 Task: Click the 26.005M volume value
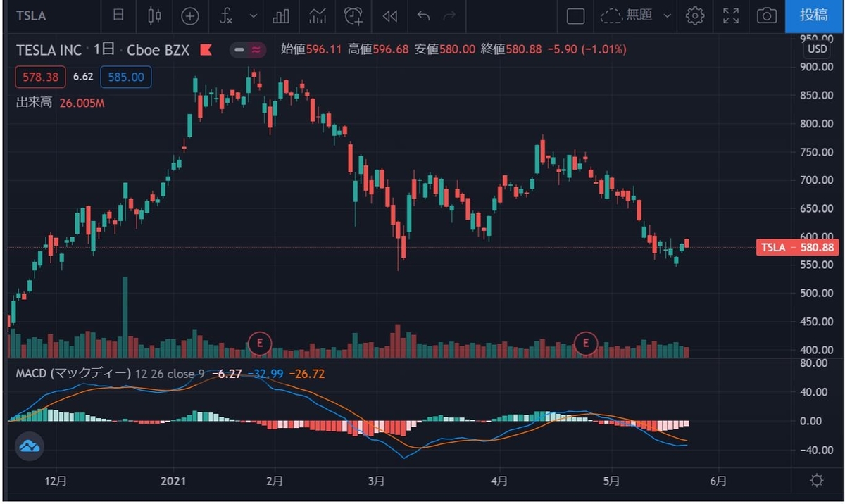(x=80, y=103)
